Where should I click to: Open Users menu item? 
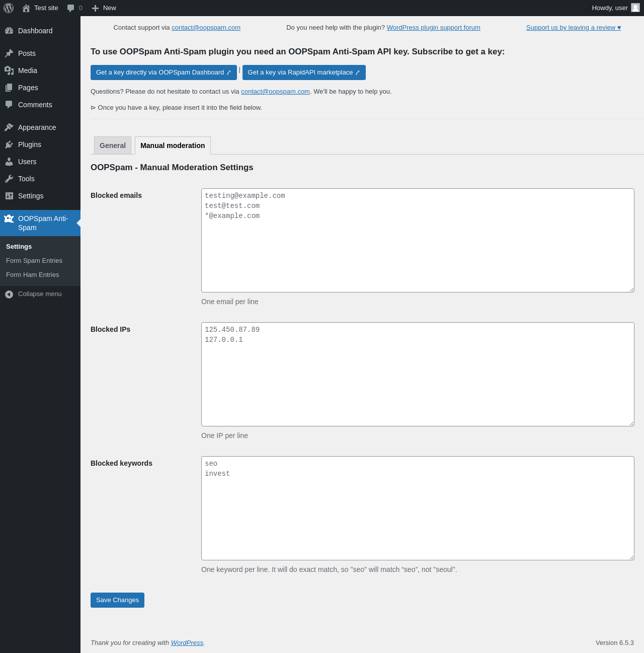[40, 162]
